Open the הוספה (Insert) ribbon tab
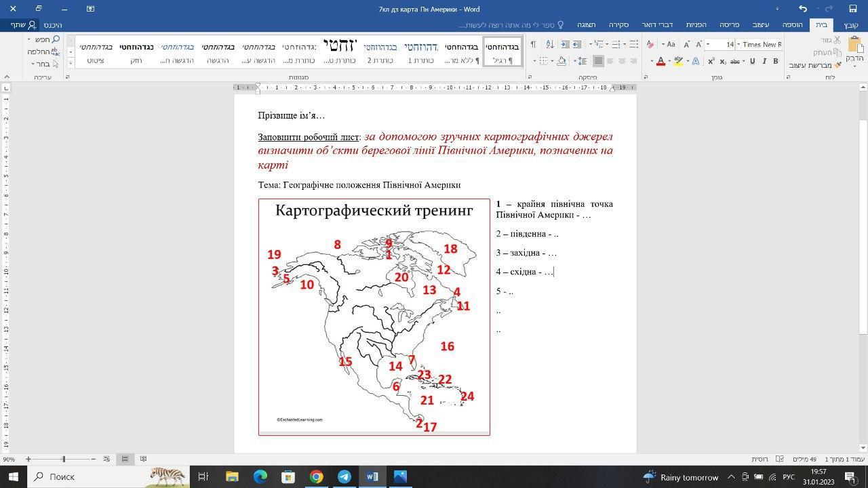Screen dimensions: 868x488 [x=792, y=24]
